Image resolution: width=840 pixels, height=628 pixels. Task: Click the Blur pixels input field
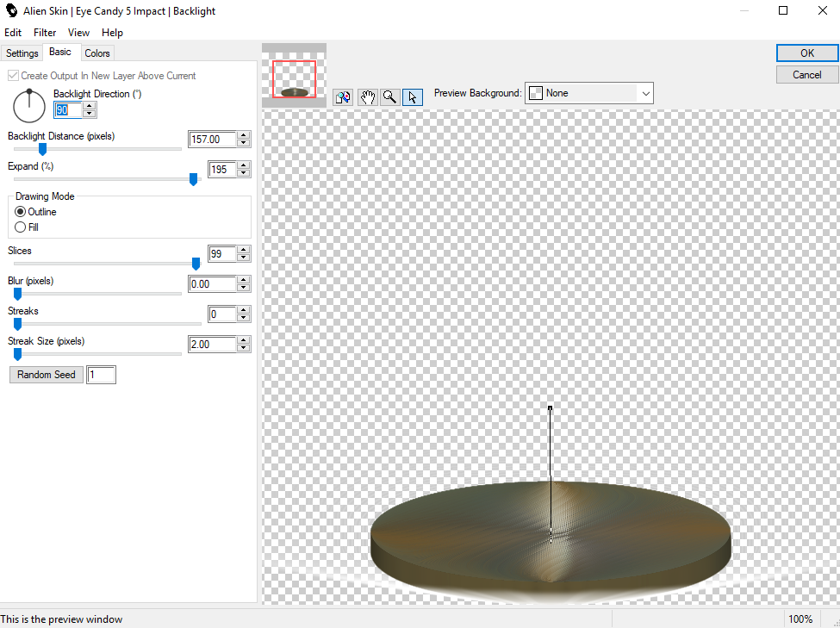click(x=211, y=284)
